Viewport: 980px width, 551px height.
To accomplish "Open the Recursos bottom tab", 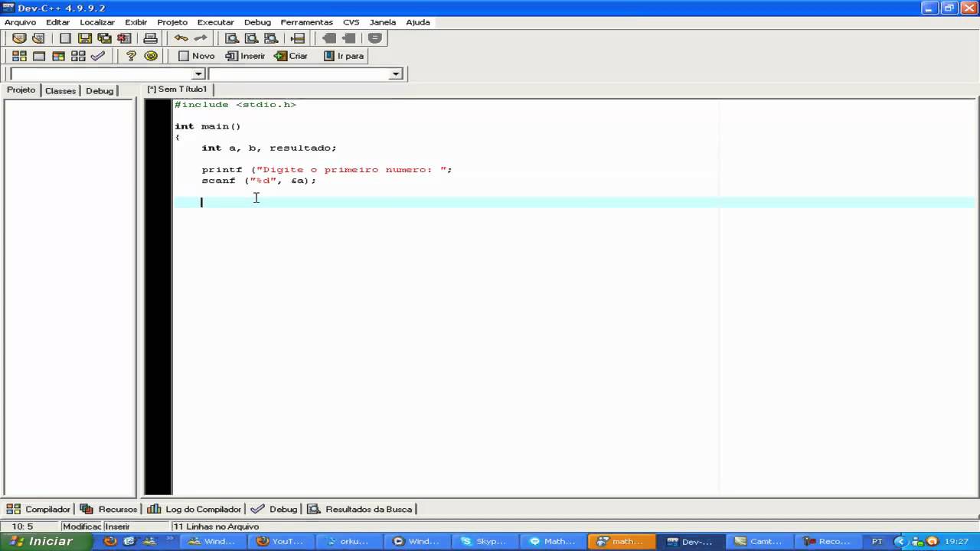I will [x=109, y=509].
